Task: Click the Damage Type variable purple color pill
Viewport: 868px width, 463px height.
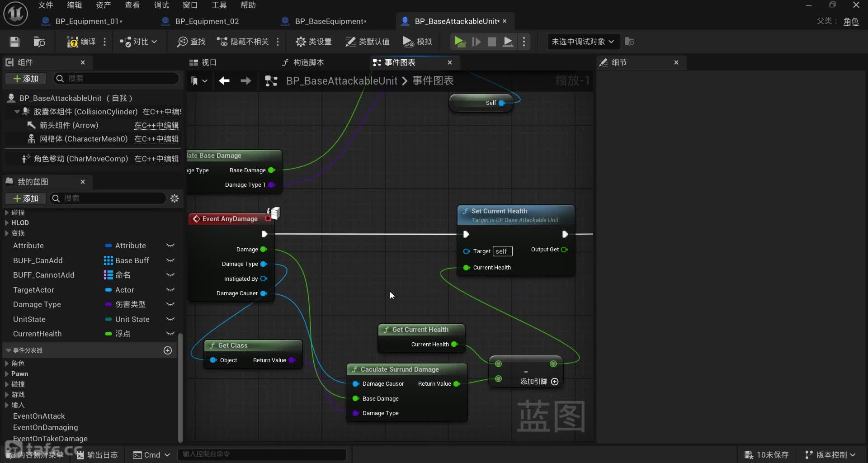Action: pyautogui.click(x=108, y=305)
